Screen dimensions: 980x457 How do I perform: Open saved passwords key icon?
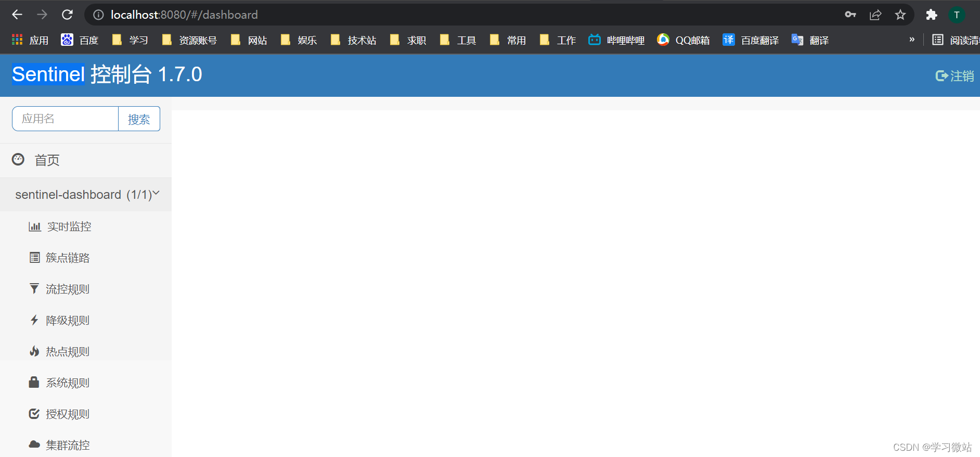coord(850,15)
